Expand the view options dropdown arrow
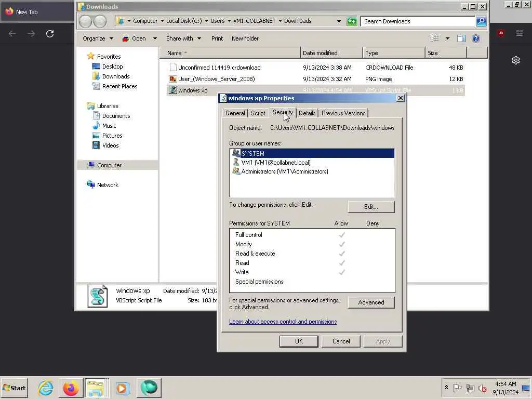532x399 pixels. pyautogui.click(x=447, y=38)
